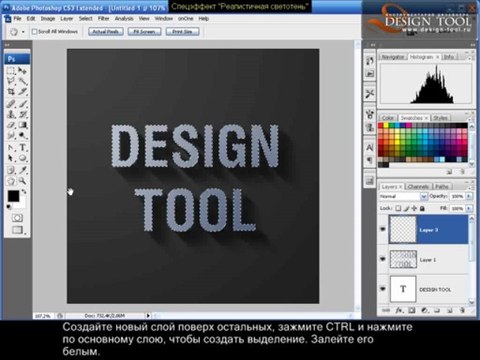Viewport: 480px width, 360px height.
Task: Create new fill or adjustment layer
Action: click(424, 310)
